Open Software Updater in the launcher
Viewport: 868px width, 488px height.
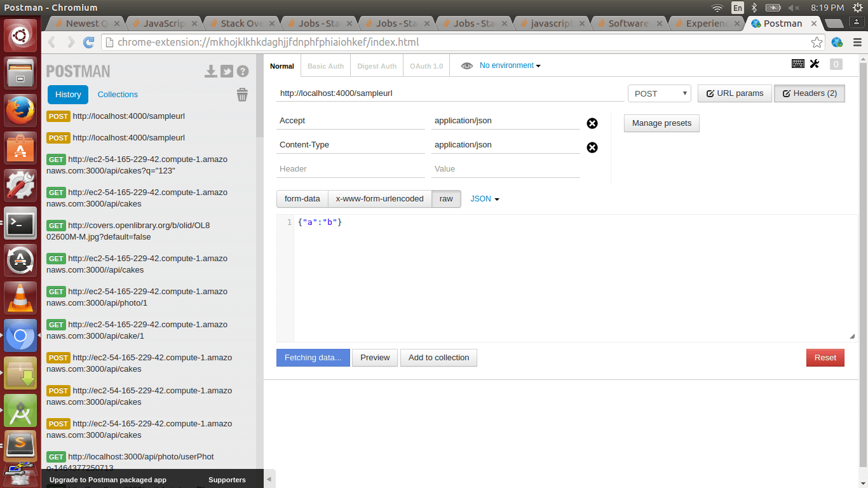coord(21,261)
